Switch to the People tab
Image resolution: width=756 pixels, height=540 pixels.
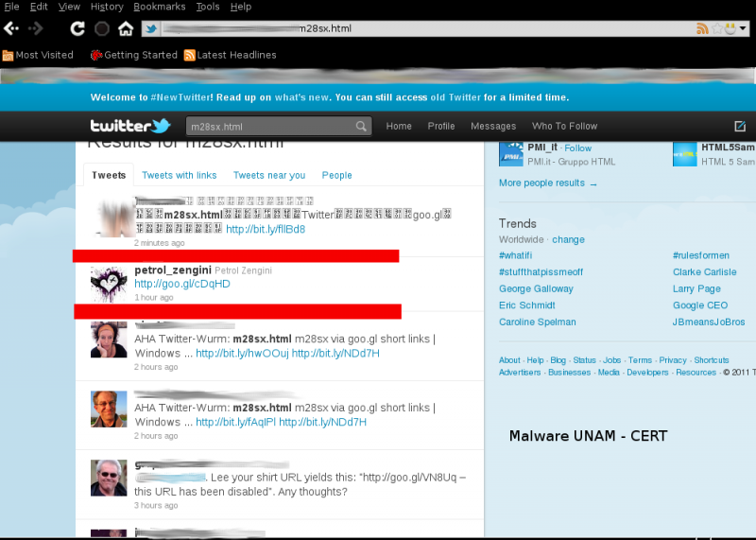click(337, 175)
